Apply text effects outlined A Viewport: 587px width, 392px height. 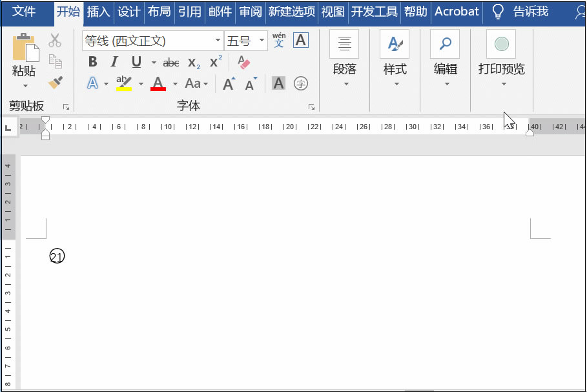click(92, 83)
